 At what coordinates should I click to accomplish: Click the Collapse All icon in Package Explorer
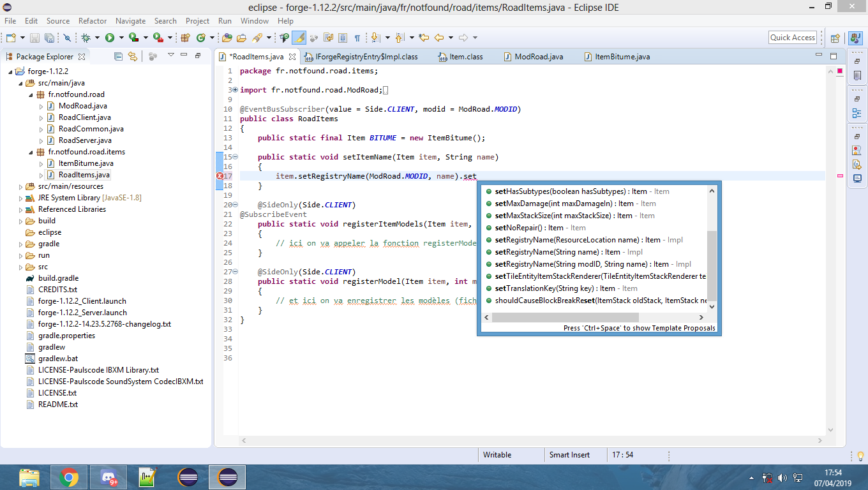click(118, 56)
